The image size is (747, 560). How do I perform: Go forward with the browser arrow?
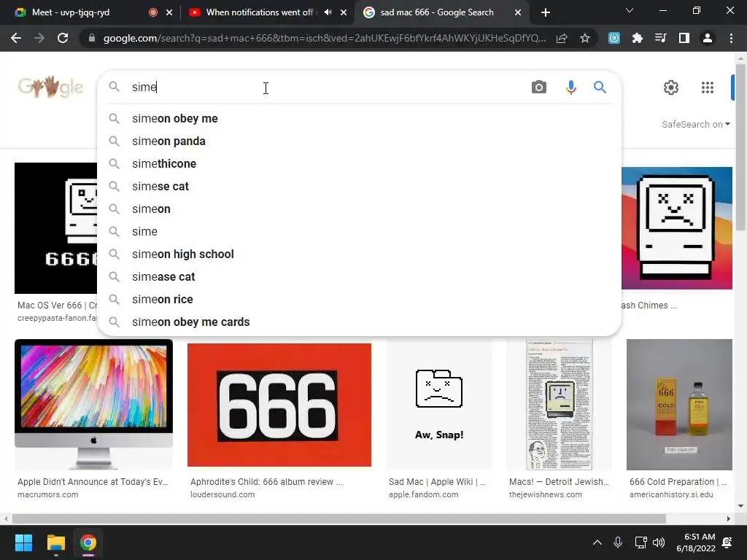[39, 38]
